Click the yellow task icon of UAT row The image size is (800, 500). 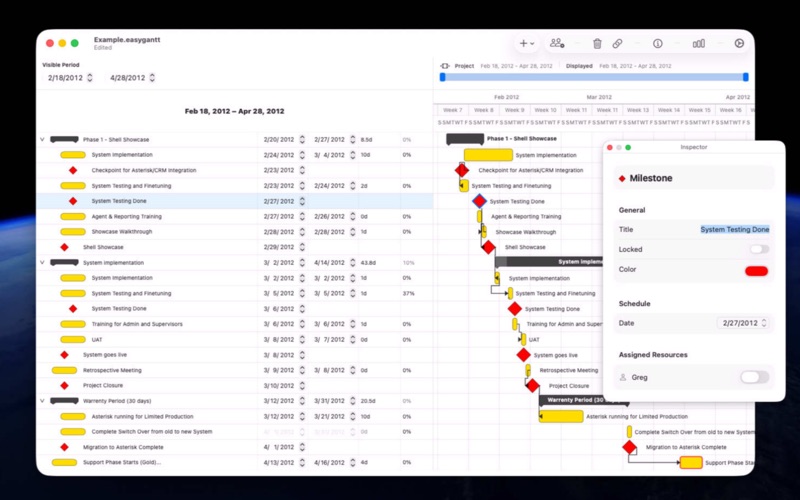pyautogui.click(x=73, y=339)
